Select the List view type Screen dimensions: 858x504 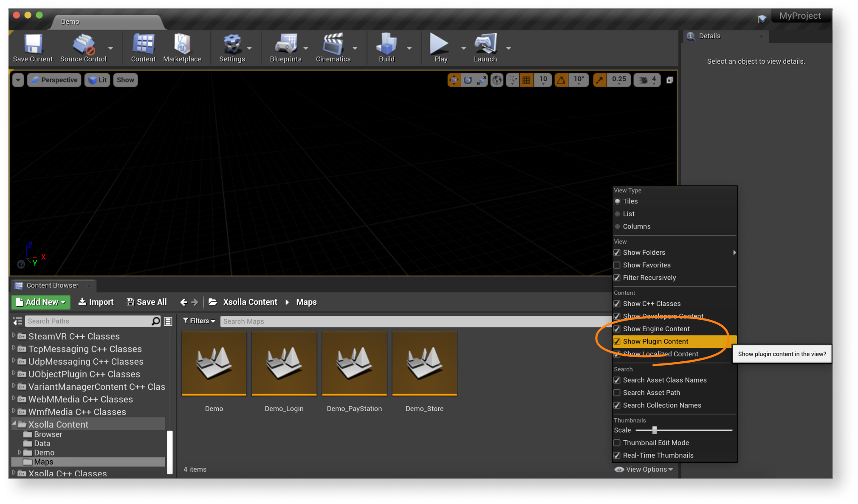point(628,214)
